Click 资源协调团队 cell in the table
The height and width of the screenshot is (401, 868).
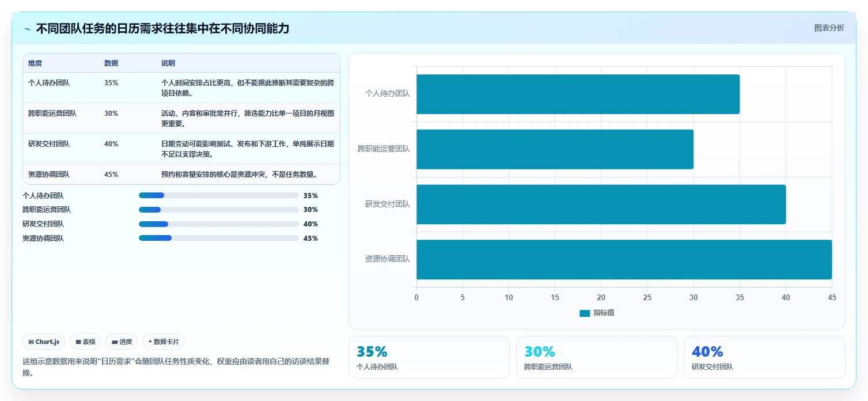pyautogui.click(x=49, y=175)
